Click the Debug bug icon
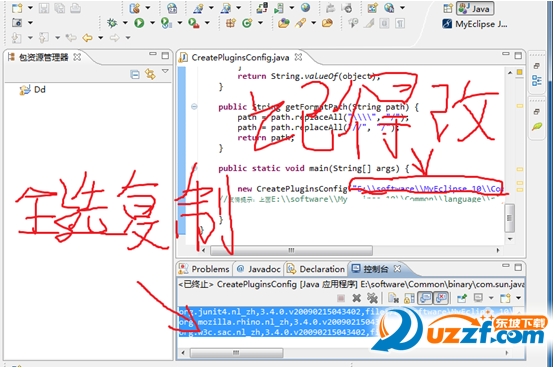 [112, 23]
